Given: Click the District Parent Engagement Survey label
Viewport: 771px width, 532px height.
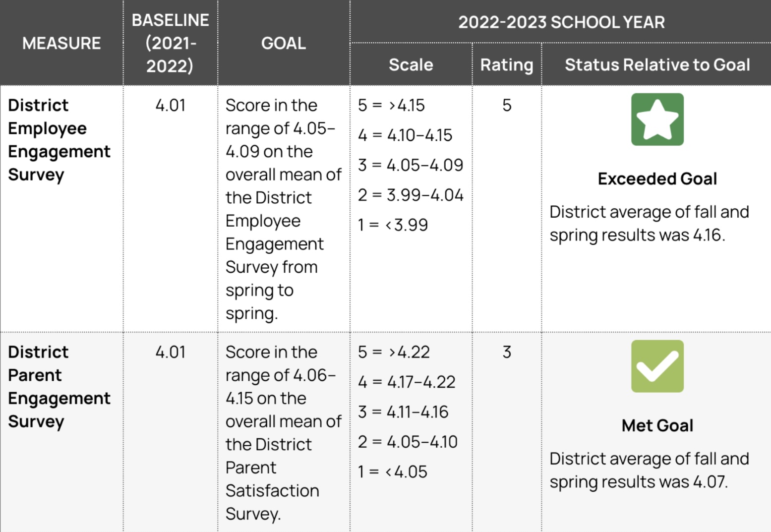Looking at the screenshot, I should [x=59, y=387].
